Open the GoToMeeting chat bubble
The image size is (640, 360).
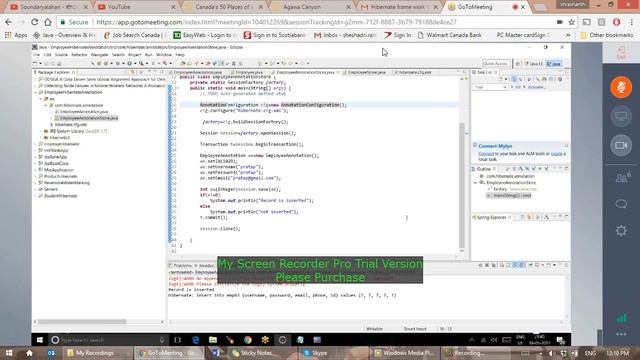[621, 204]
